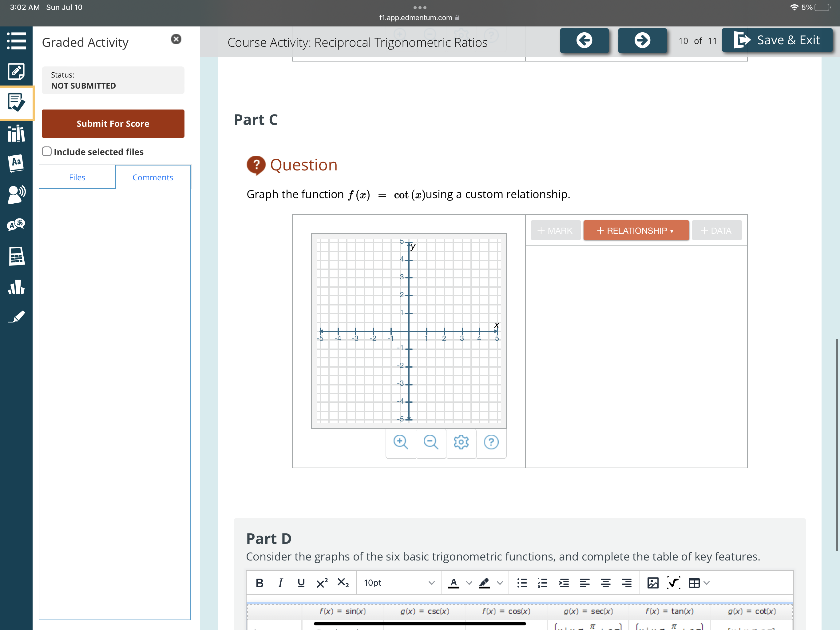Zoom in on the coordinate graph

click(x=401, y=442)
